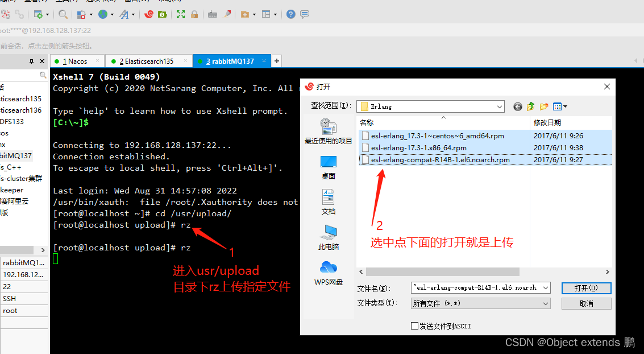Close the Nacos tab
The height and width of the screenshot is (354, 644).
point(97,61)
